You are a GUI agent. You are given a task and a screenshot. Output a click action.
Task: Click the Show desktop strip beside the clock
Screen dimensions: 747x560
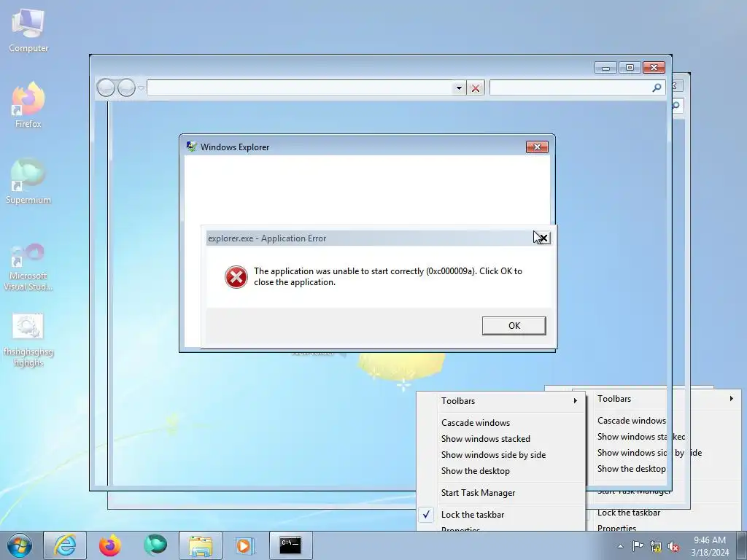[x=742, y=545]
